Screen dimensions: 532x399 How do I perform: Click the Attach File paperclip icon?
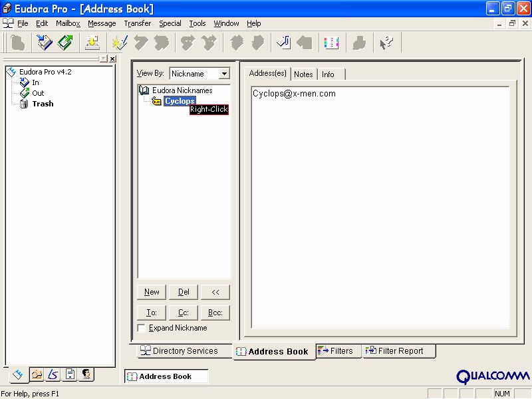pos(284,43)
